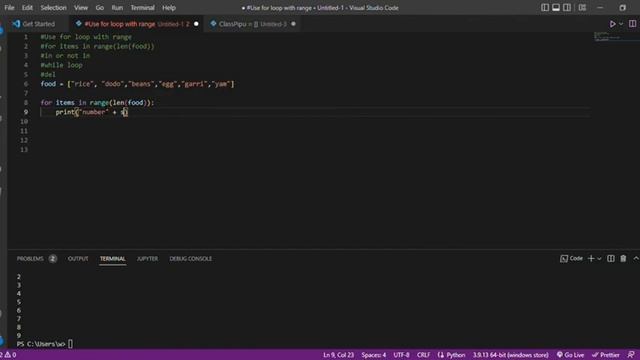The image size is (640, 360).
Task: Open the Run menu
Action: 117,8
